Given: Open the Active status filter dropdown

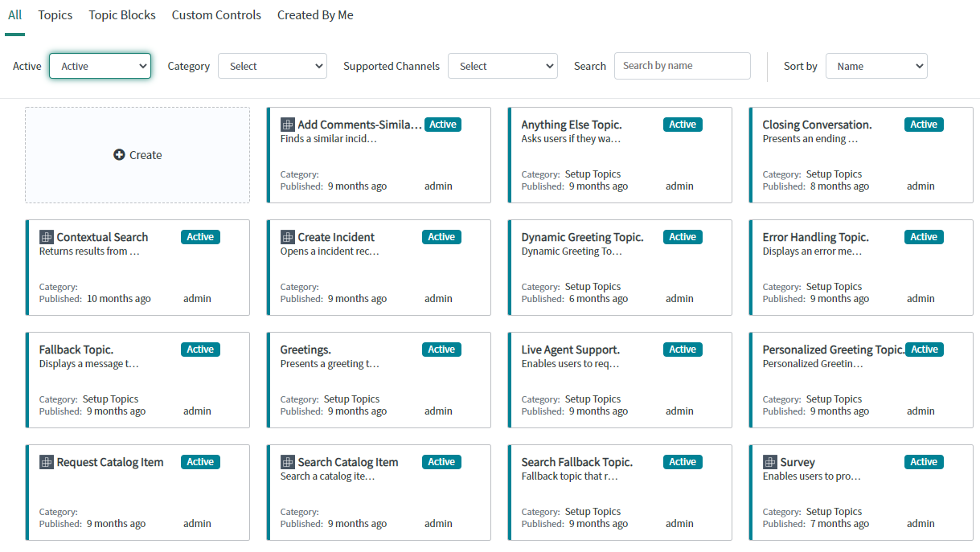Looking at the screenshot, I should pyautogui.click(x=100, y=66).
